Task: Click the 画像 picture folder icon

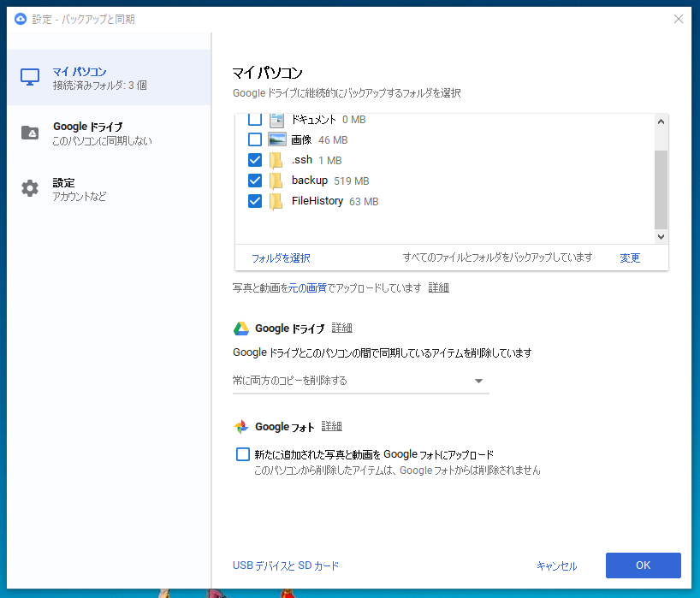Action: point(276,139)
